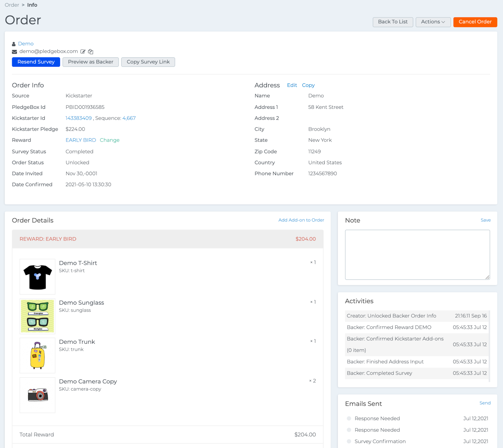Click the address line 58 Kent Street
503x448 pixels.
point(326,107)
